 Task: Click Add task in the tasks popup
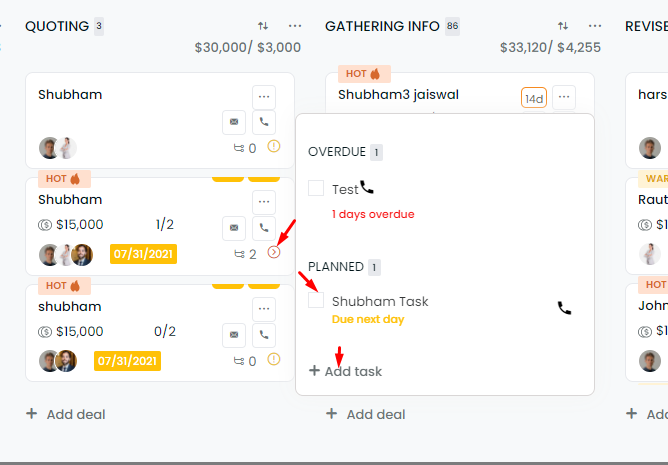(345, 371)
